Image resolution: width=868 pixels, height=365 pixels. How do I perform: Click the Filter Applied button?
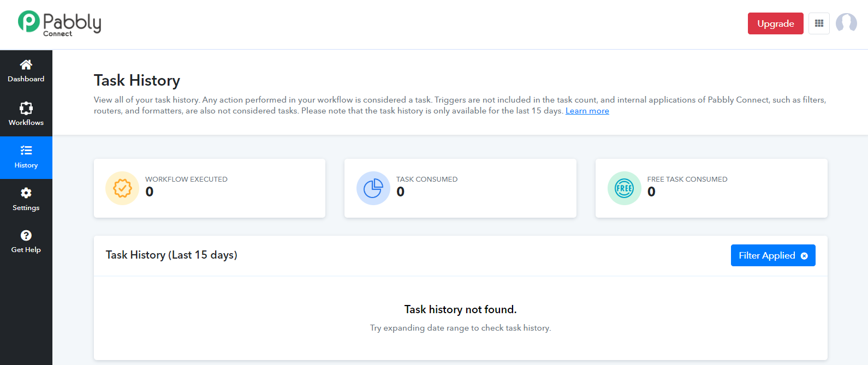(773, 255)
